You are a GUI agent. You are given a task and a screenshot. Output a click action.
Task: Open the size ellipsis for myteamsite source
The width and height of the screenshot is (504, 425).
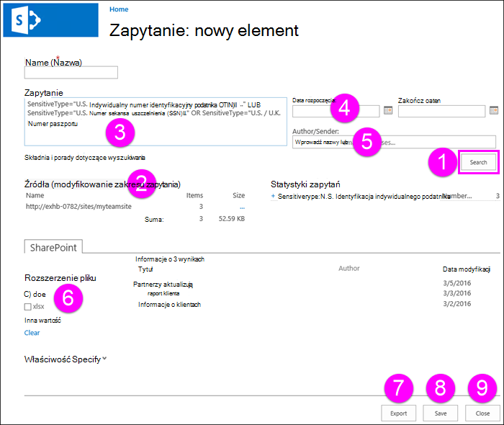[243, 207]
